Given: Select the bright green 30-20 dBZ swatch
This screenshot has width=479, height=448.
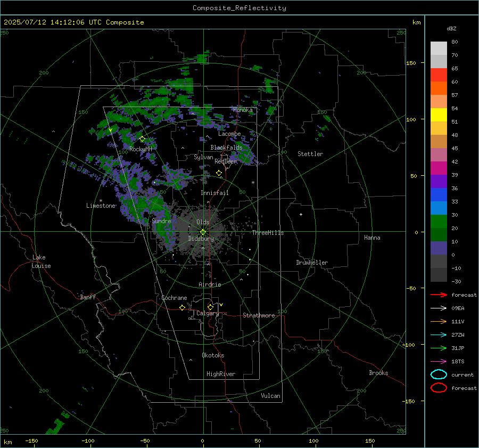Looking at the screenshot, I should (x=439, y=221).
